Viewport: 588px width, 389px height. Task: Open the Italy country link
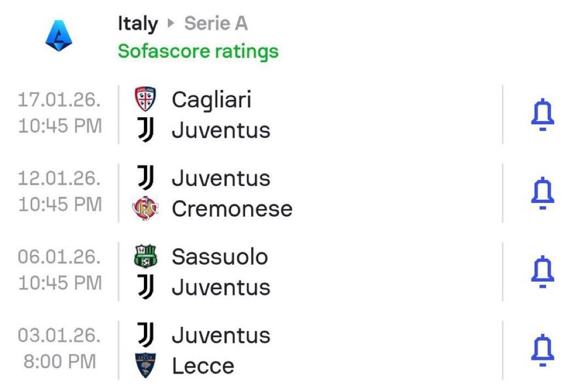click(x=137, y=24)
